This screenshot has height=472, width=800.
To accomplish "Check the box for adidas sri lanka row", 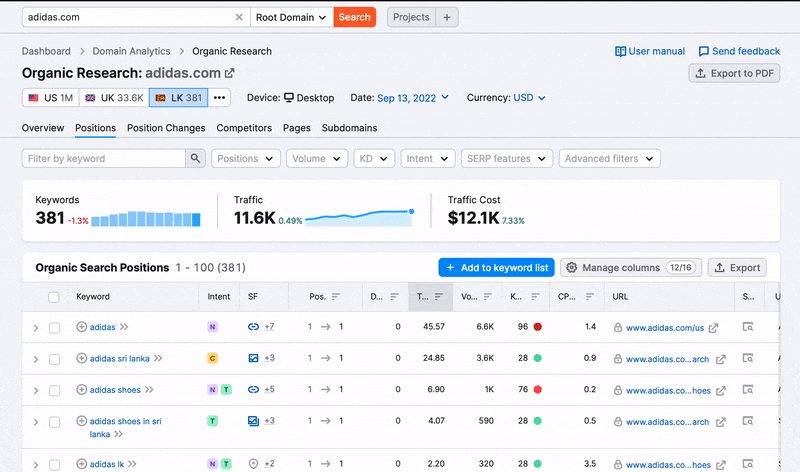I will tap(54, 359).
